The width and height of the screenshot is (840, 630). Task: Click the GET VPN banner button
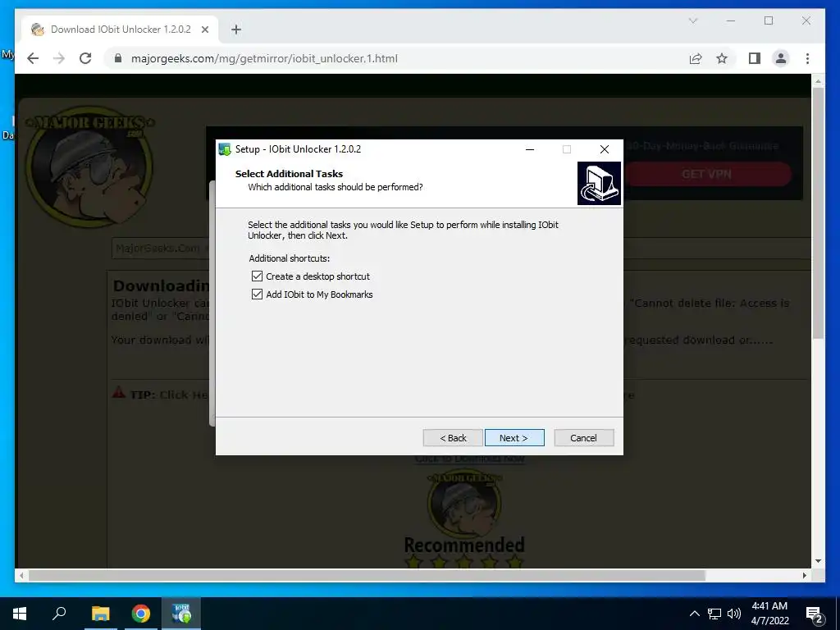706,174
